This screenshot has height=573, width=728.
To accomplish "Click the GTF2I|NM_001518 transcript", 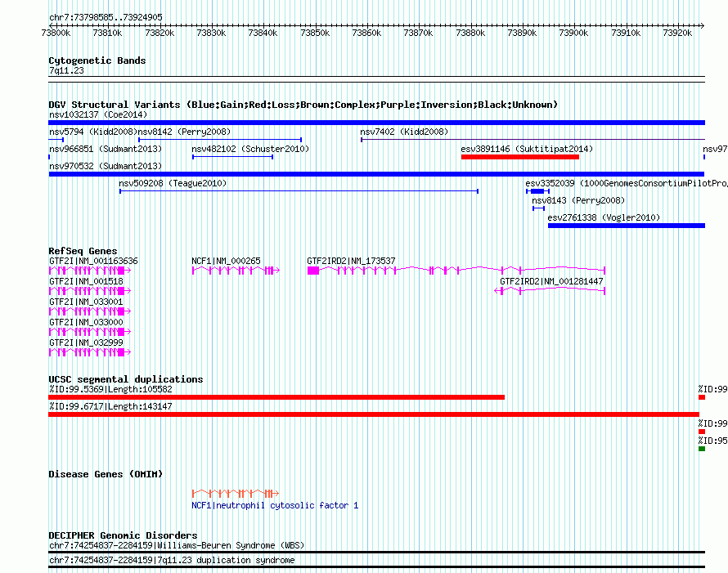I will (x=90, y=291).
